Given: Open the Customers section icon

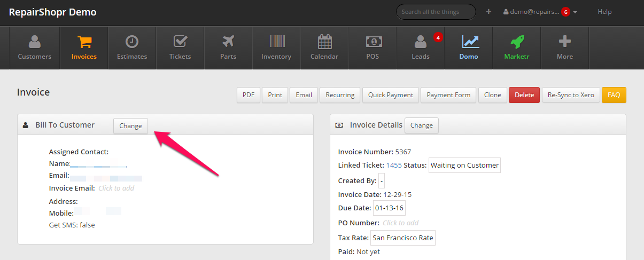Looking at the screenshot, I should pos(35,42).
